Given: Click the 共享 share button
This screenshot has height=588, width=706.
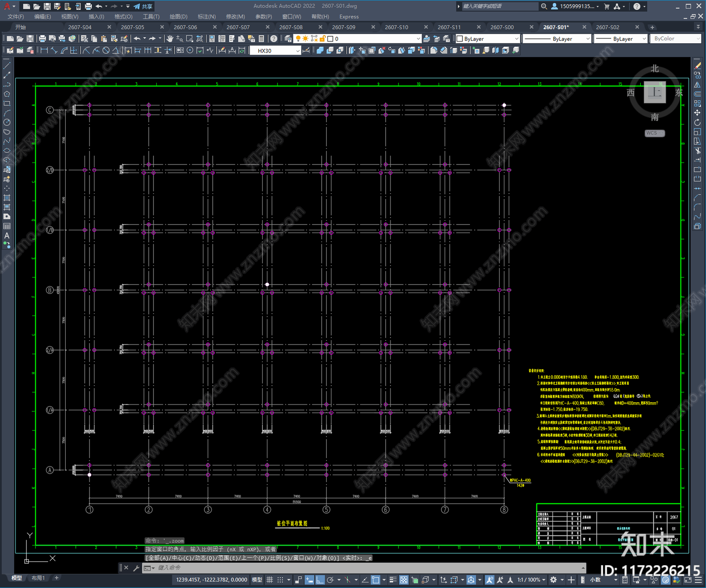Looking at the screenshot, I should point(143,6).
